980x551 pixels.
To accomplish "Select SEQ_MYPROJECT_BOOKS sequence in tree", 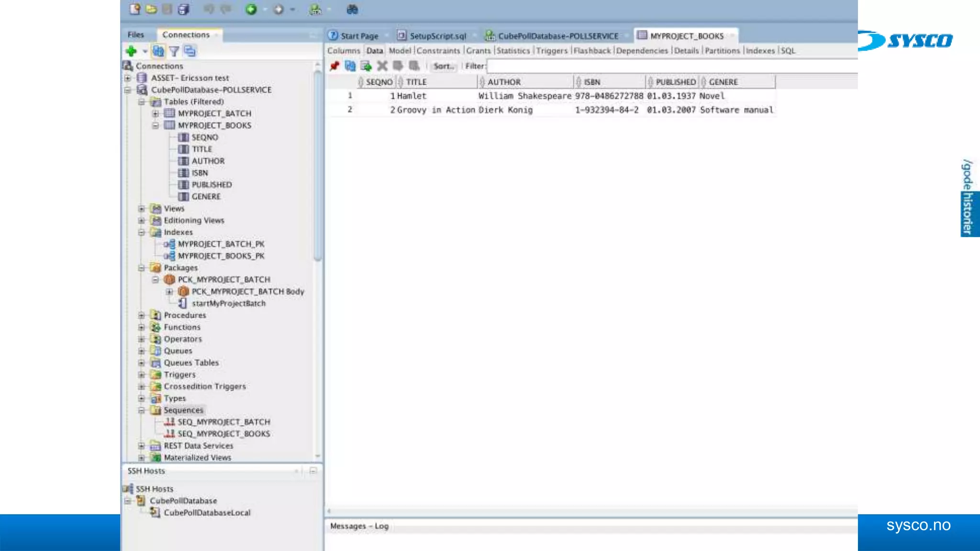I will (x=223, y=434).
